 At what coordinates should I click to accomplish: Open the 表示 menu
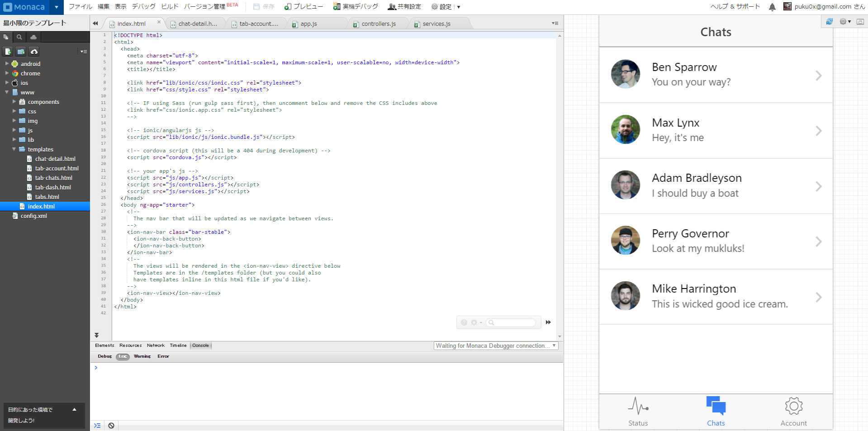click(x=121, y=7)
